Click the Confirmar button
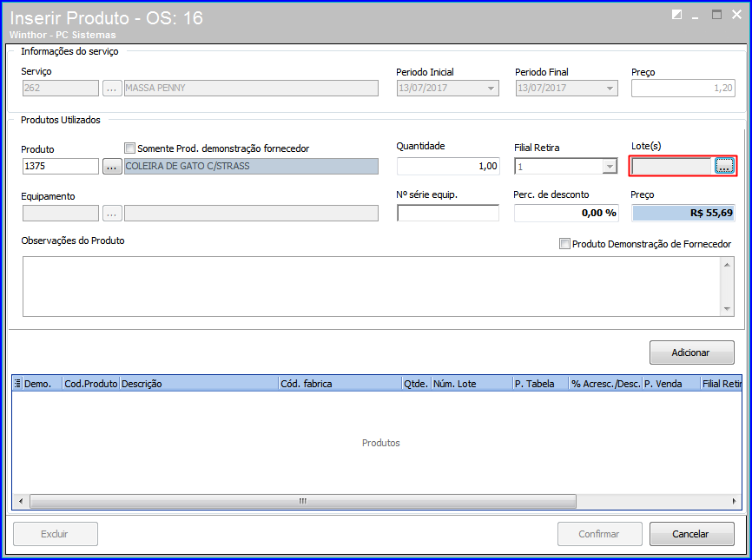This screenshot has height=560, width=752. (x=599, y=534)
